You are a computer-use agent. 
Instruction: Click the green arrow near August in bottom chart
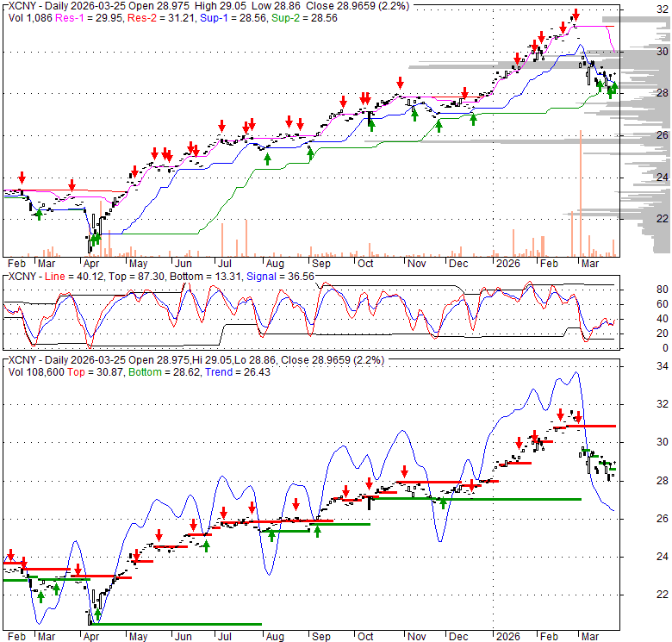click(271, 534)
